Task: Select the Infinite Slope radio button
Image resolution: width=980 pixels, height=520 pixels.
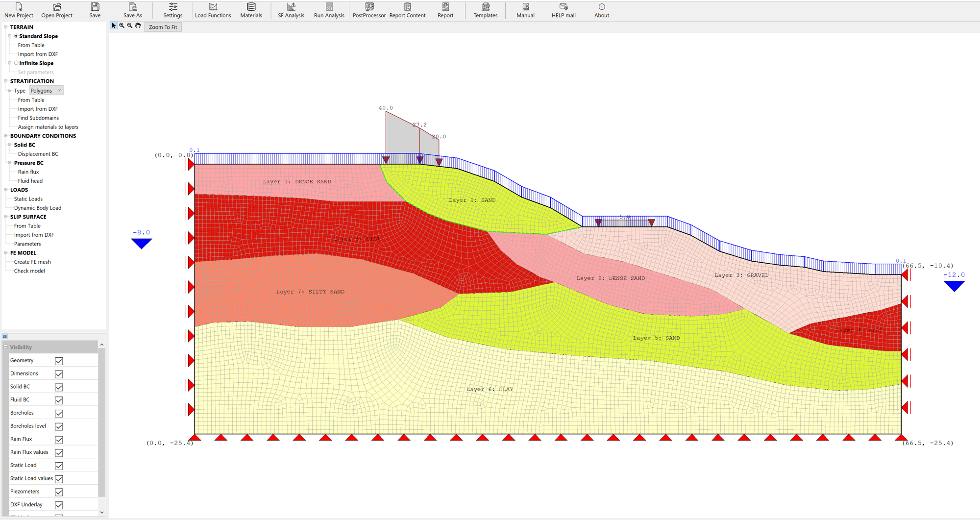Action: 16,63
